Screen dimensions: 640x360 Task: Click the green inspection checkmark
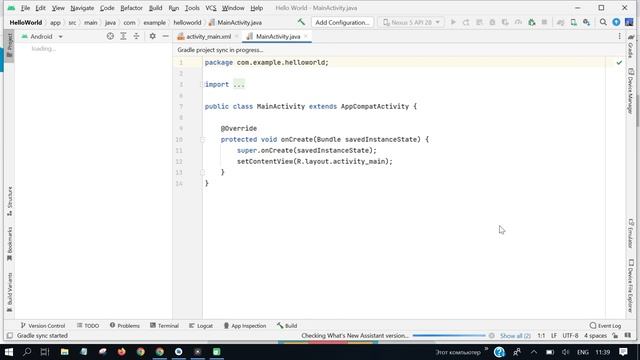619,62
